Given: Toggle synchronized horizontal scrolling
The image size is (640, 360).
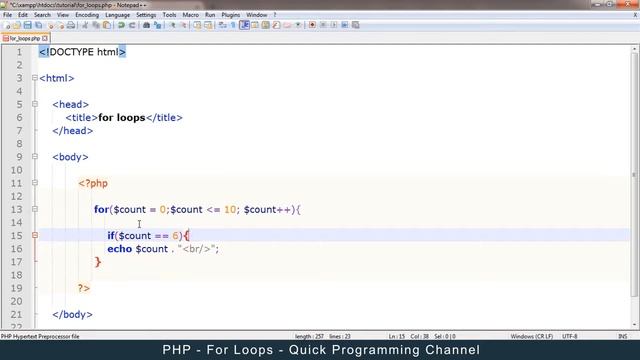Looking at the screenshot, I should tap(208, 25).
